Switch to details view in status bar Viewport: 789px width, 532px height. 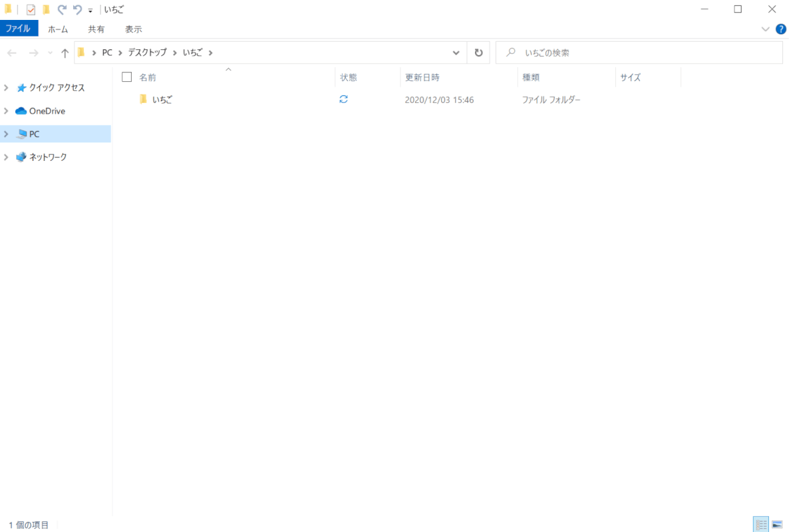click(x=762, y=525)
